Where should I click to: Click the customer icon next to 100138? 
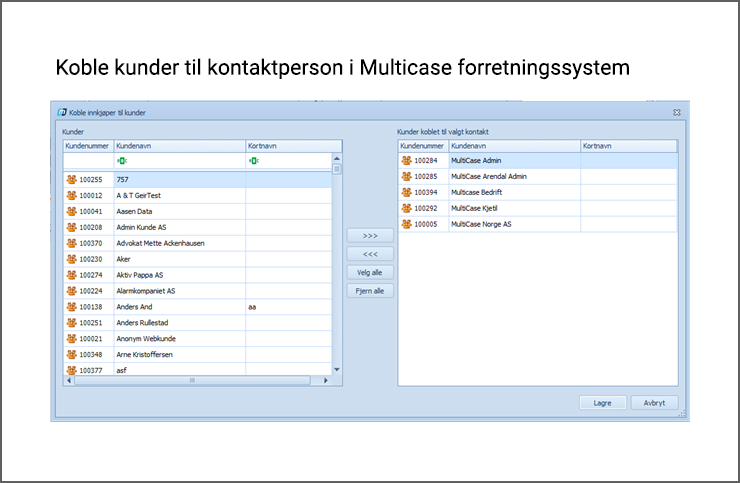tap(71, 306)
